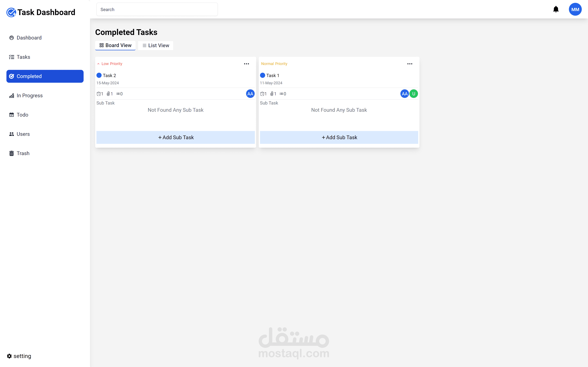Click the Task Dashboard logo icon
Image resolution: width=588 pixels, height=367 pixels.
point(11,12)
